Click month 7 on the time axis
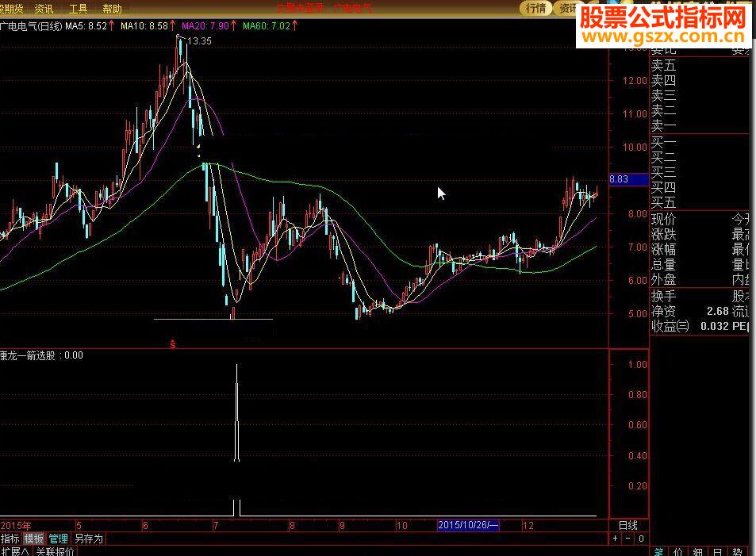Viewport: 756px width, 556px height. click(x=216, y=526)
